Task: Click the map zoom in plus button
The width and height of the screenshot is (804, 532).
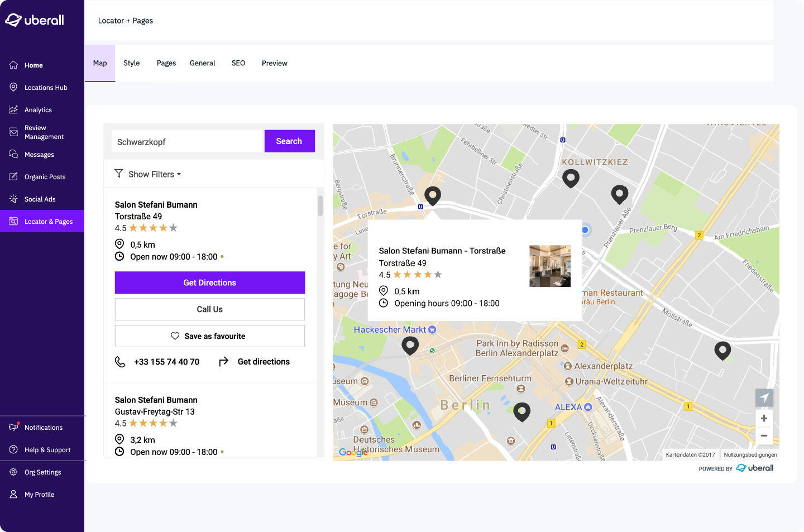Action: click(x=764, y=418)
